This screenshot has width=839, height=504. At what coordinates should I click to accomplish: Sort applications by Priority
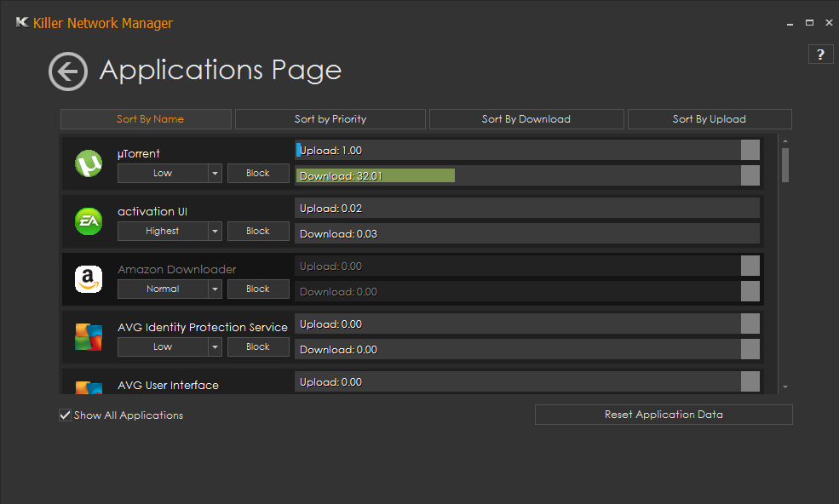[330, 119]
